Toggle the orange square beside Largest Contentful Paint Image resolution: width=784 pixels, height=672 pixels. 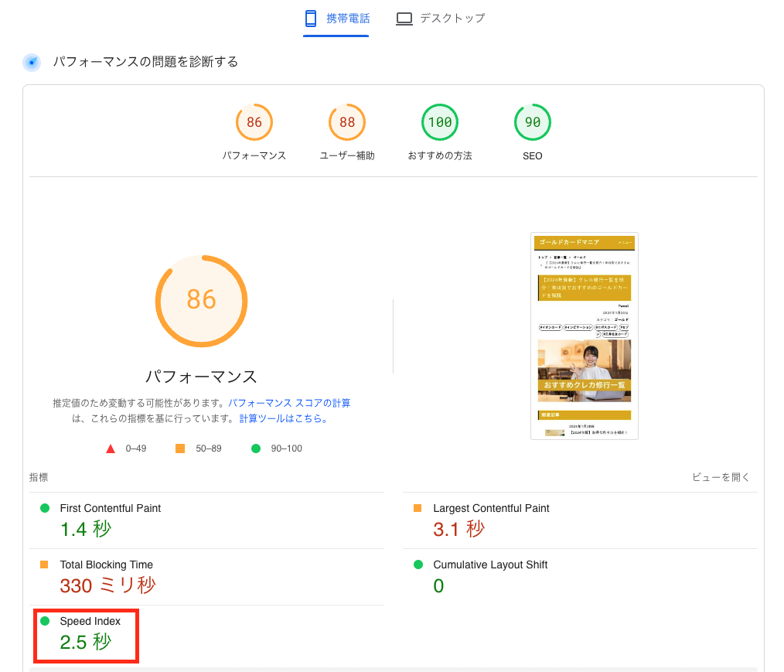click(417, 508)
